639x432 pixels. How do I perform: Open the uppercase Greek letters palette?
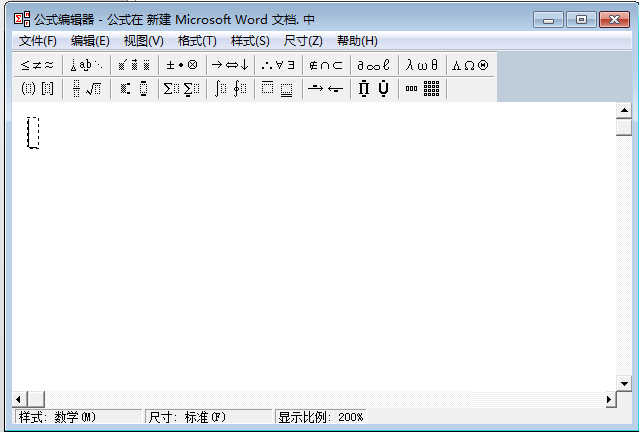pyautogui.click(x=470, y=65)
